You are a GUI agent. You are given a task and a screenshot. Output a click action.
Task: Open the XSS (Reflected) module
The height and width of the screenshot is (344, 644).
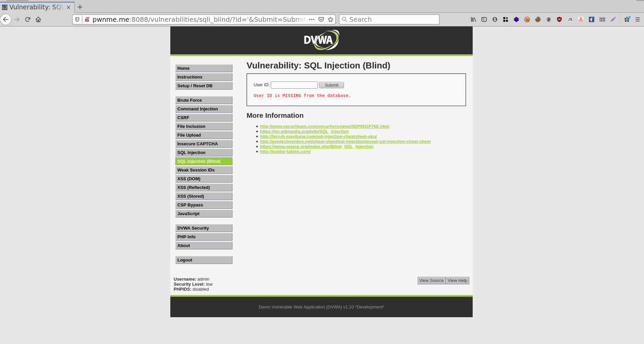click(204, 188)
